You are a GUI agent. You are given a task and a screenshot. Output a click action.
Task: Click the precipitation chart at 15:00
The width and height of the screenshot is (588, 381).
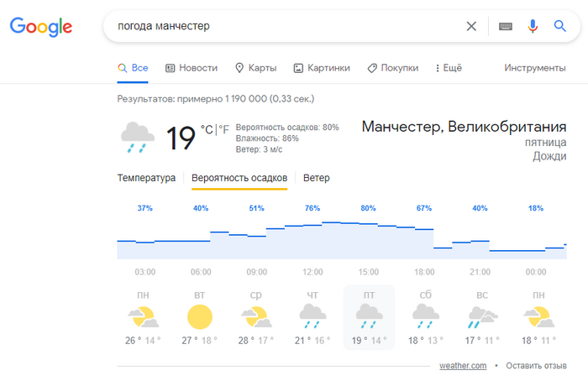click(x=368, y=239)
